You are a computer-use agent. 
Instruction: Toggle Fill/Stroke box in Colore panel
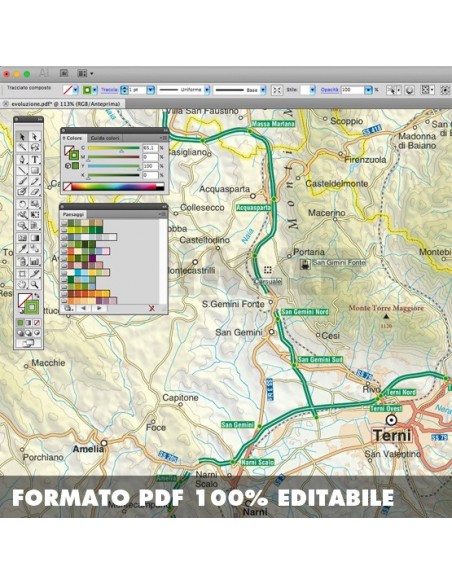pyautogui.click(x=71, y=153)
